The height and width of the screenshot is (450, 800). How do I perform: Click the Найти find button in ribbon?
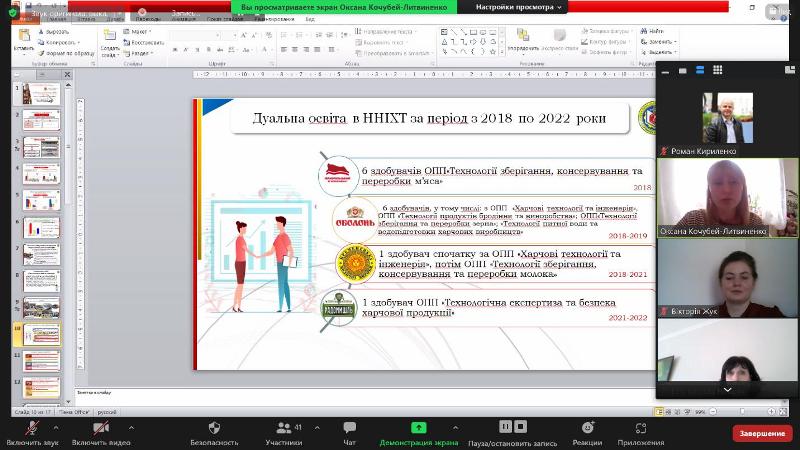(x=655, y=31)
